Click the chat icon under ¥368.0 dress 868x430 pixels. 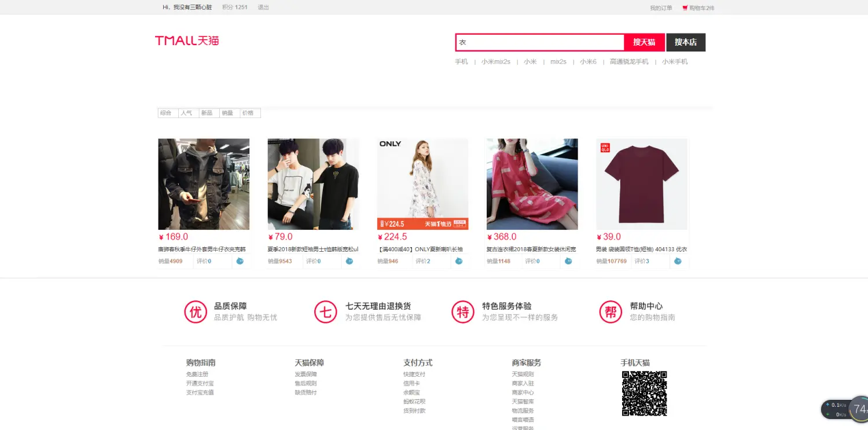tap(568, 261)
